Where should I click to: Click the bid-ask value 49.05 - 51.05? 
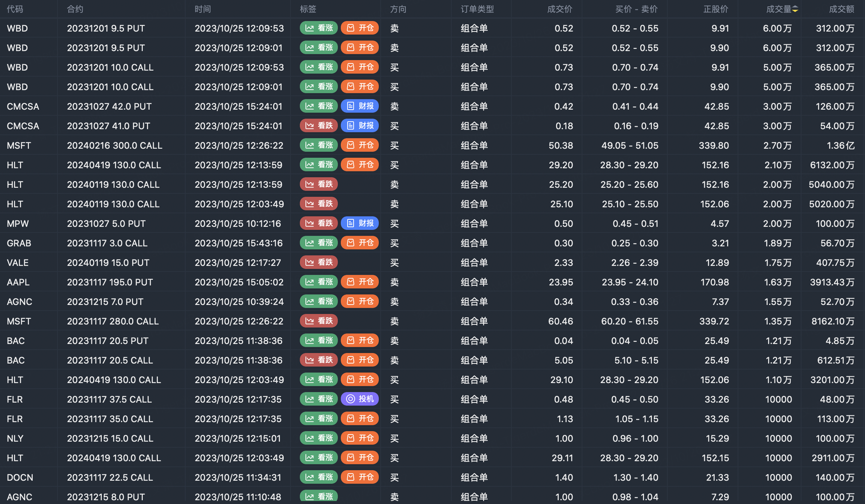[630, 145]
